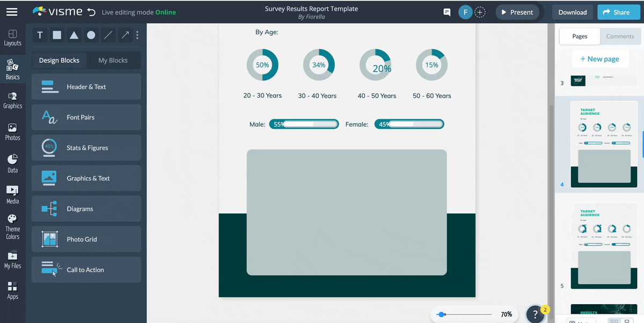
Task: Click the Share button
Action: (x=618, y=12)
